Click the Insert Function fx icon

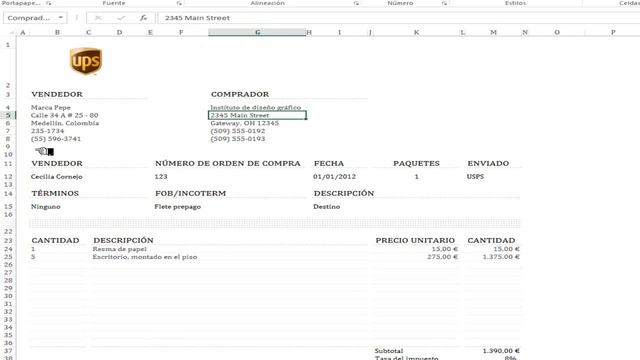[143, 18]
